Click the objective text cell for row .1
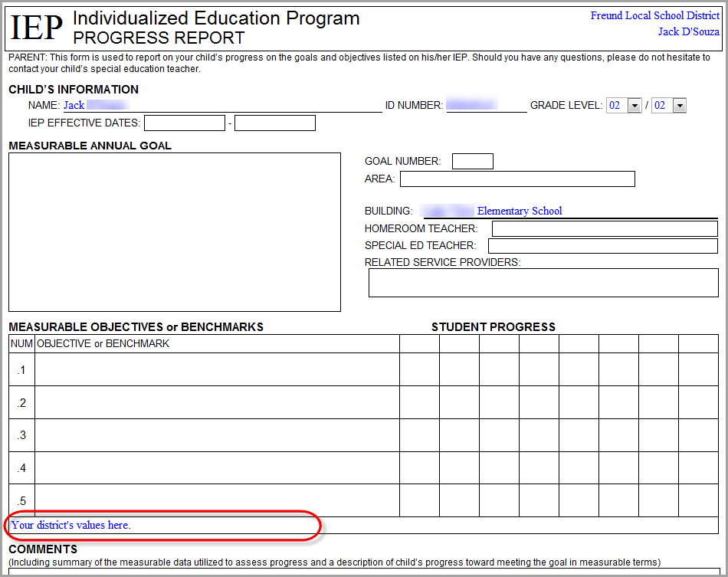Screen dimensions: 728x577 coord(217,369)
